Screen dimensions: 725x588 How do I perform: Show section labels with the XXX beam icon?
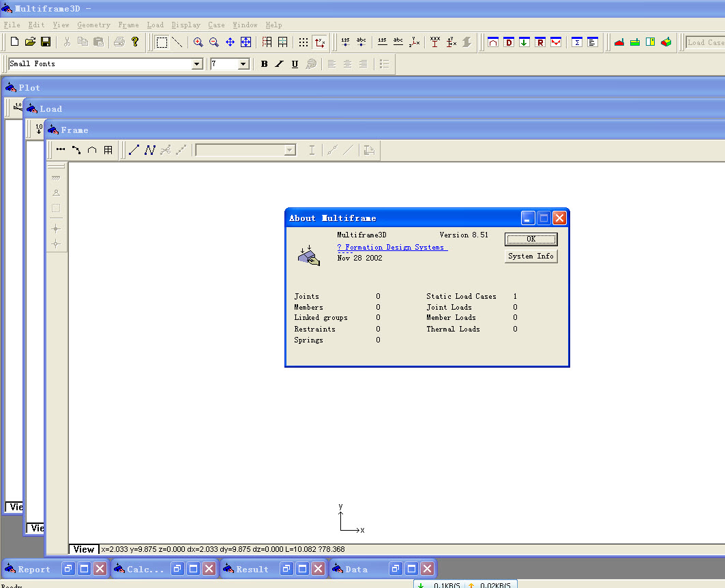tap(435, 42)
